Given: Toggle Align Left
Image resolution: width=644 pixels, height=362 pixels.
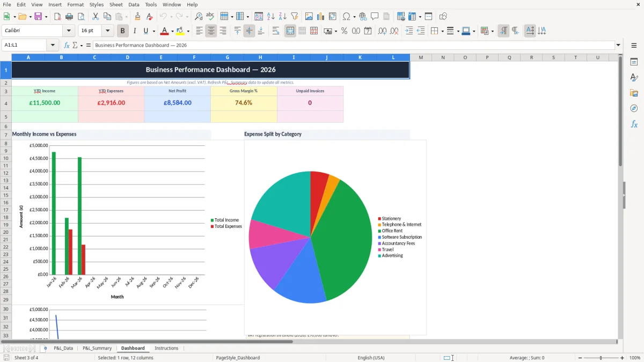Looking at the screenshot, I should pos(199,31).
